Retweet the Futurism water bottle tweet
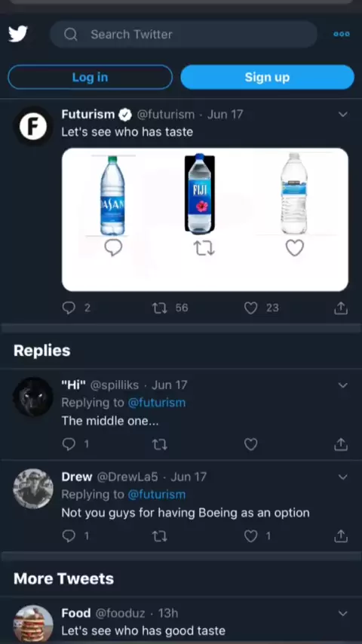 coord(160,308)
